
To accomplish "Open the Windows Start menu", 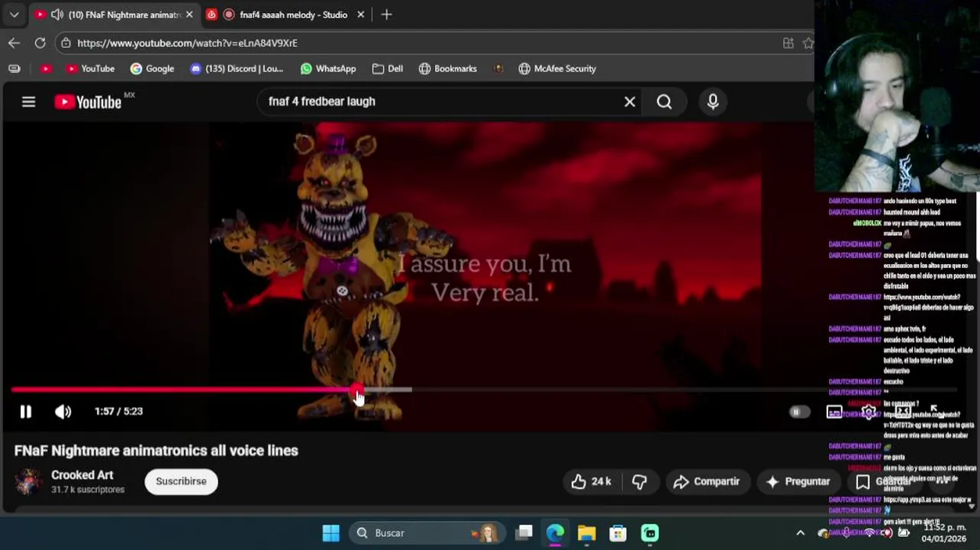I will 330,533.
